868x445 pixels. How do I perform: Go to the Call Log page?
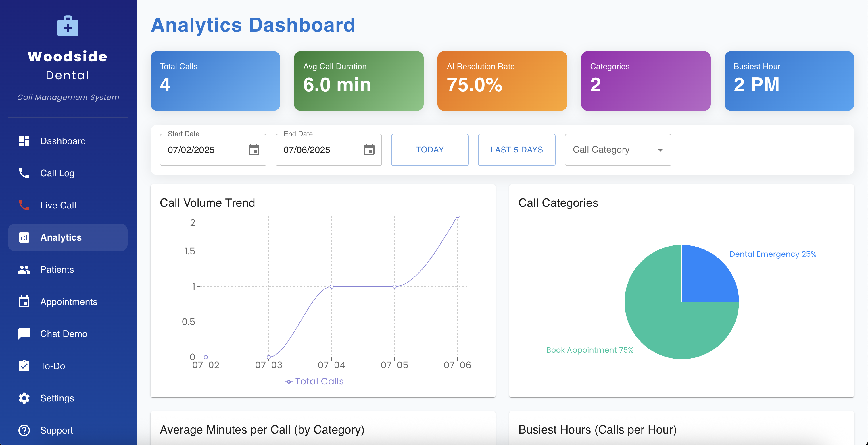tap(68, 173)
